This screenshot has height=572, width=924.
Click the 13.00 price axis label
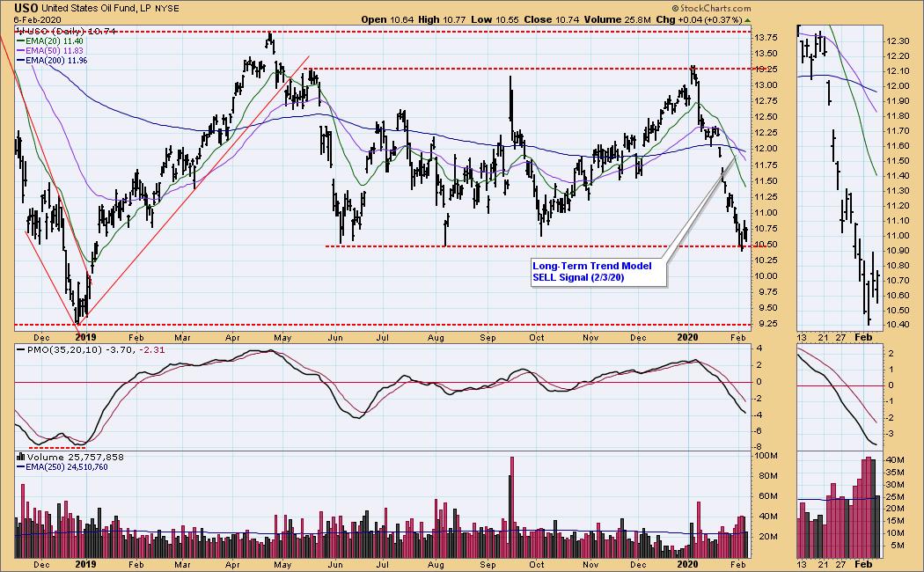(x=766, y=85)
